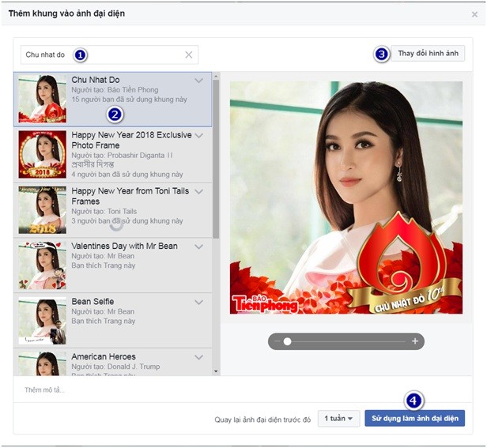Click '4 người bạn đã sử dụng khung này'
The width and height of the screenshot is (487, 448).
tap(127, 175)
